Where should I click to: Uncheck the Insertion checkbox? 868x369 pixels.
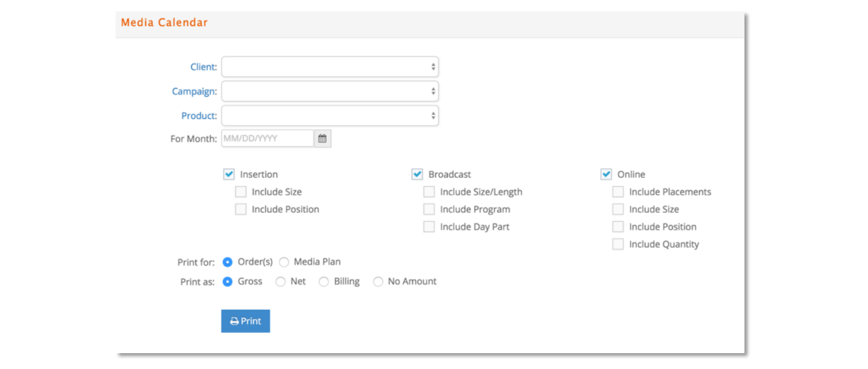[x=229, y=174]
